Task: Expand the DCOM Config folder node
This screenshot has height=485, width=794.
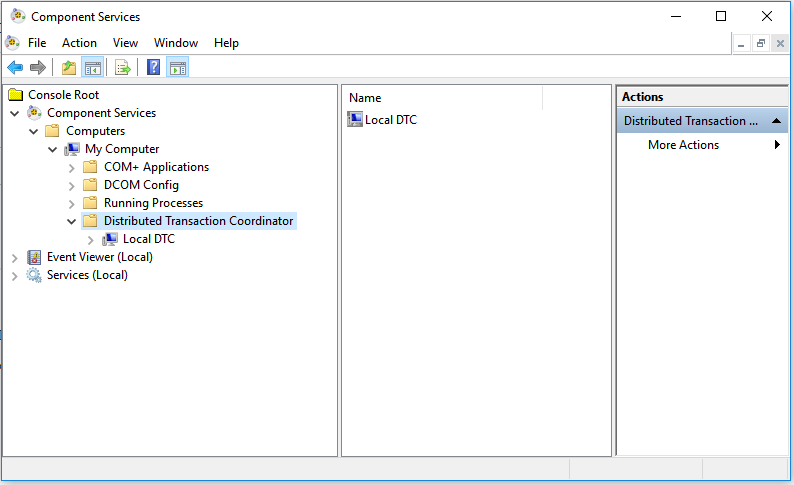Action: click(71, 185)
